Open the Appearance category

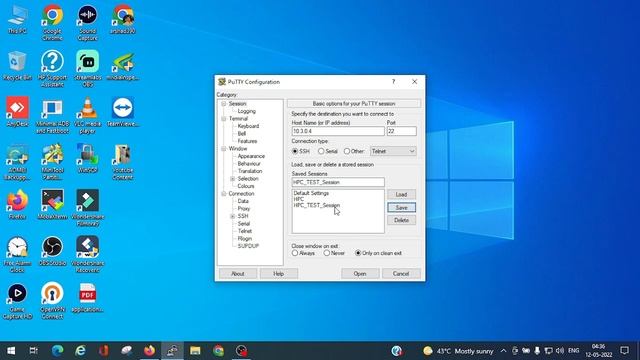(x=251, y=156)
